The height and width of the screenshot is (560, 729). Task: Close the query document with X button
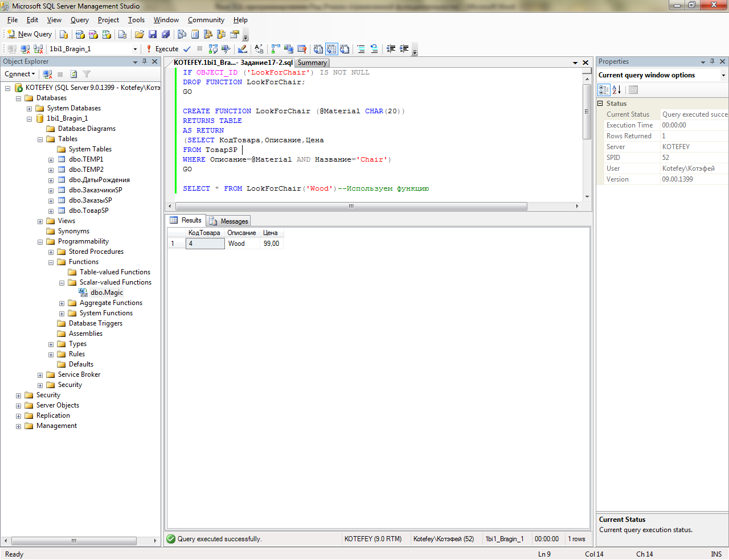click(585, 63)
